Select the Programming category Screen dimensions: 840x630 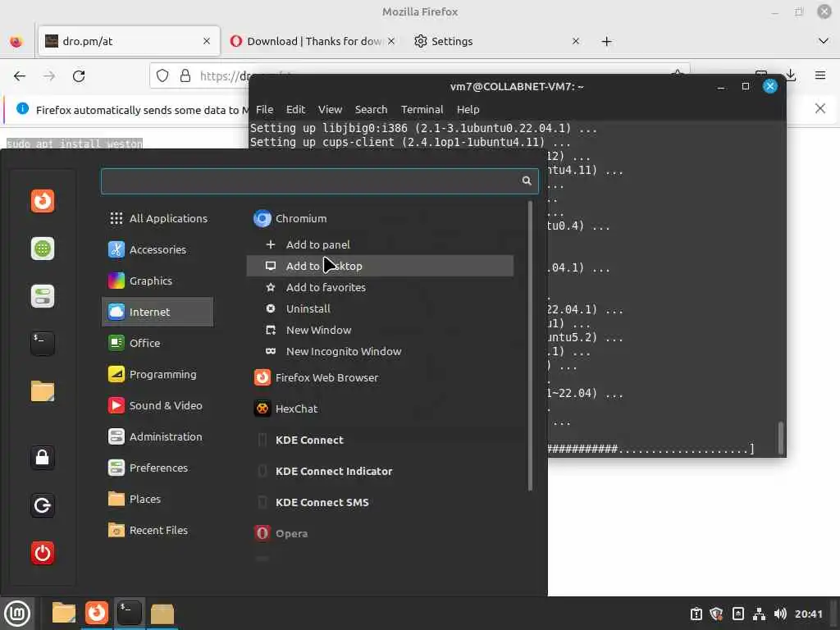coord(157,374)
